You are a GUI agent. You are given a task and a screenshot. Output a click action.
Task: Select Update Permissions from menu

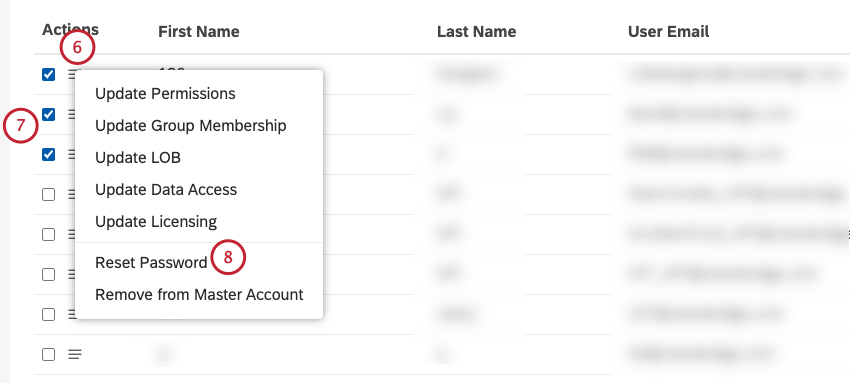165,94
